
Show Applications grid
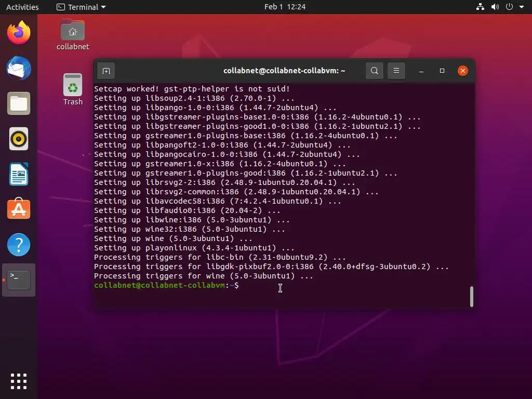click(x=19, y=381)
